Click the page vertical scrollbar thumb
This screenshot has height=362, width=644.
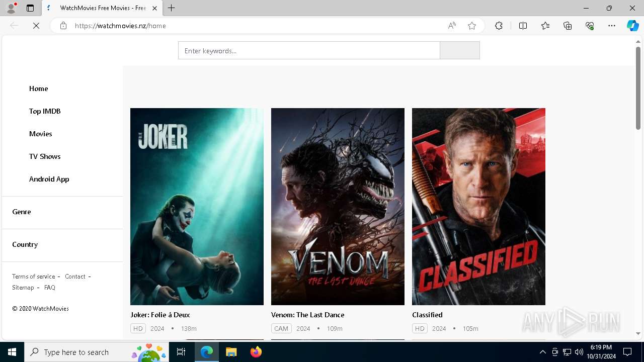click(x=638, y=88)
